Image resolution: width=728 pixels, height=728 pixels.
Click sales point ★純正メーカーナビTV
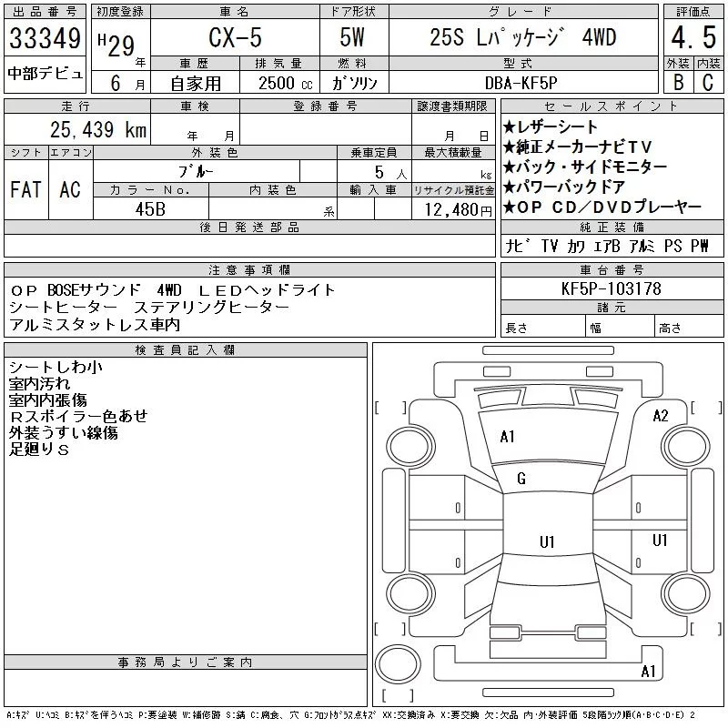click(578, 147)
